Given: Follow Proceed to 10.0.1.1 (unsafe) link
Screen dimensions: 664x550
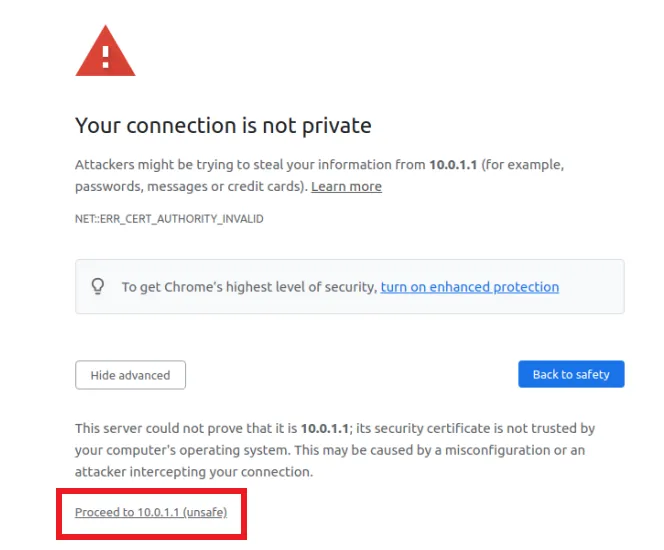Looking at the screenshot, I should coord(151,512).
